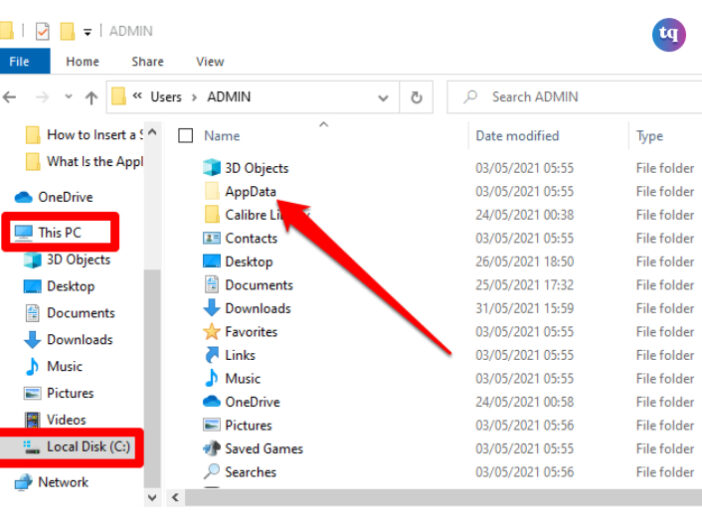Click the Properties quick access toolbar icon
702x526 pixels.
[x=43, y=31]
